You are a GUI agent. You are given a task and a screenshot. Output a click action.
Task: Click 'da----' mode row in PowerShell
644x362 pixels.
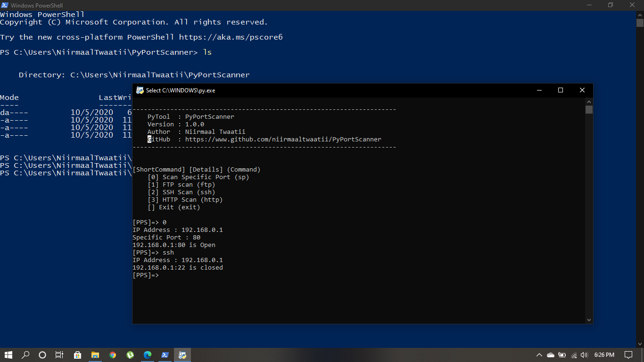[66, 112]
